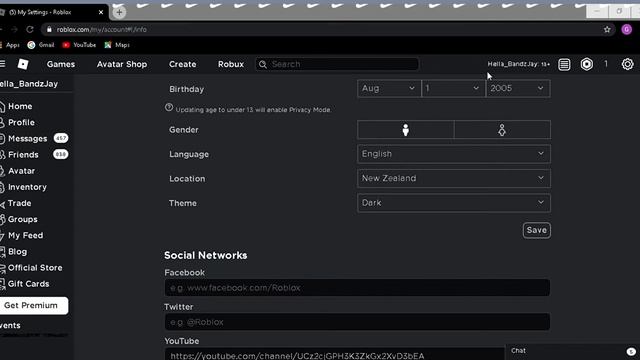Go to Home in the sidebar
Viewport: 640px width, 360px height.
pyautogui.click(x=20, y=106)
